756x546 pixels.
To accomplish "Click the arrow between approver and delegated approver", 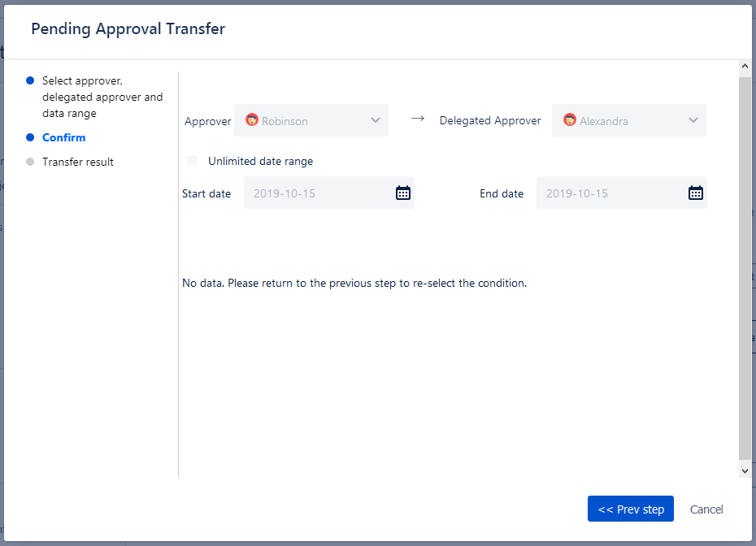I will click(418, 119).
